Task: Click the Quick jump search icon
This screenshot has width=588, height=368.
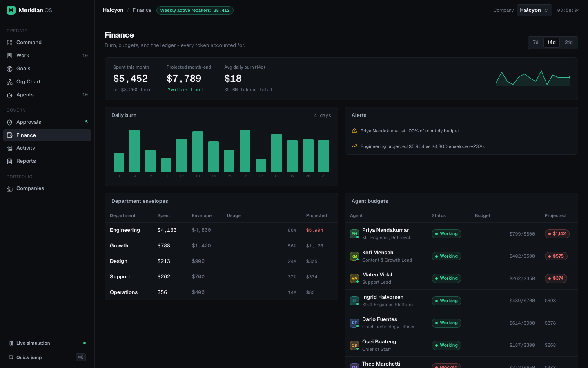Action: tap(11, 357)
